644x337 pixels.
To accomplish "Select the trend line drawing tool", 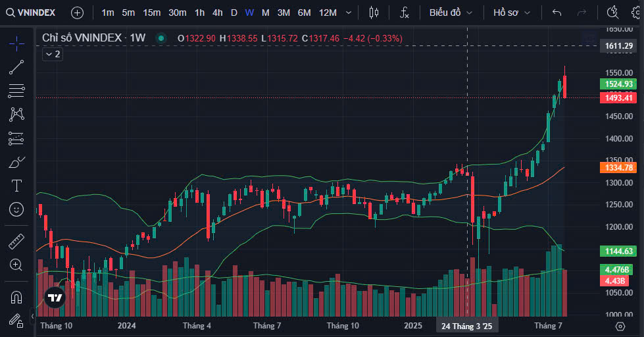I will coord(16,67).
